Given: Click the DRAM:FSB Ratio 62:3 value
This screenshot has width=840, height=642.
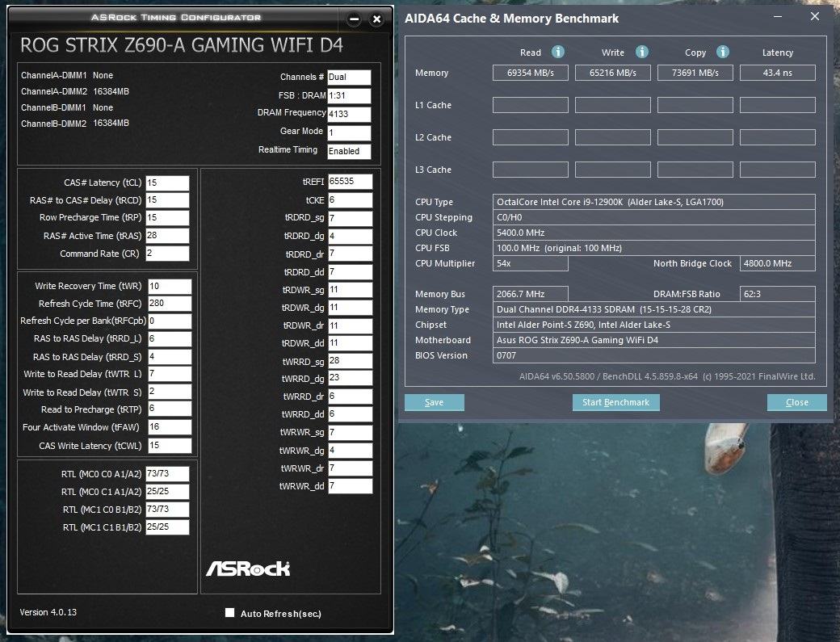Looking at the screenshot, I should [x=778, y=294].
